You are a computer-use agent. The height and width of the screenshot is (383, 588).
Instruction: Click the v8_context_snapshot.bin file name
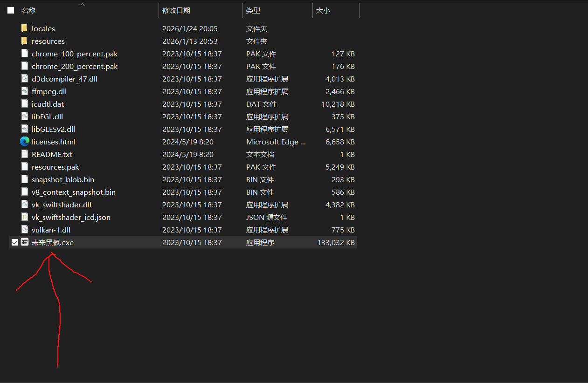click(74, 192)
